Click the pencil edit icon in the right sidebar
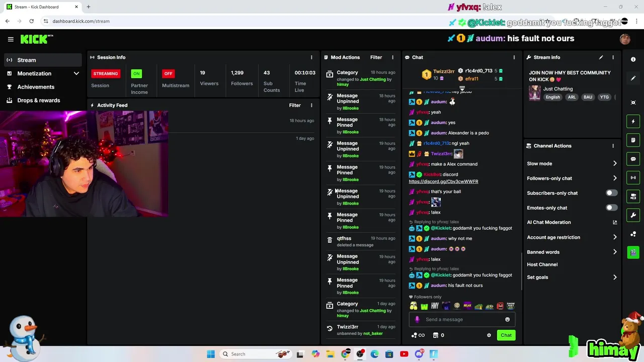This screenshot has height=362, width=644. click(x=633, y=78)
